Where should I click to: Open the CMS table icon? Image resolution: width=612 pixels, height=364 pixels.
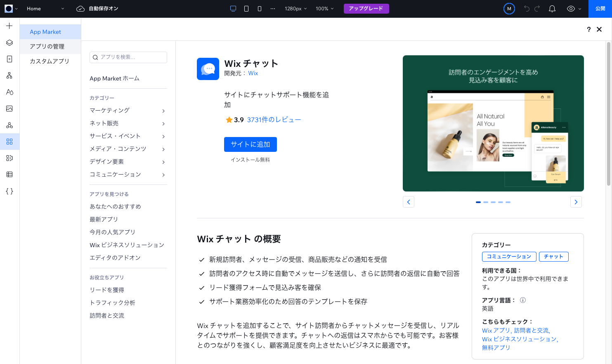click(9, 175)
